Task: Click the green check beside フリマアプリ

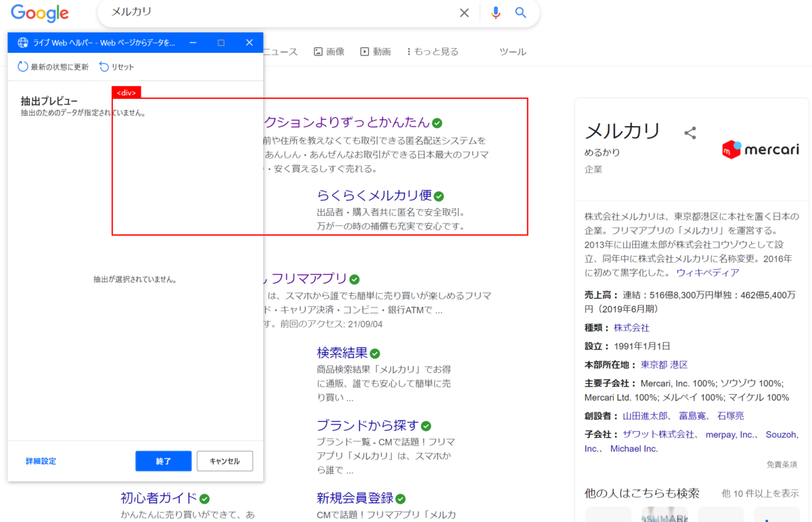Action: (355, 279)
